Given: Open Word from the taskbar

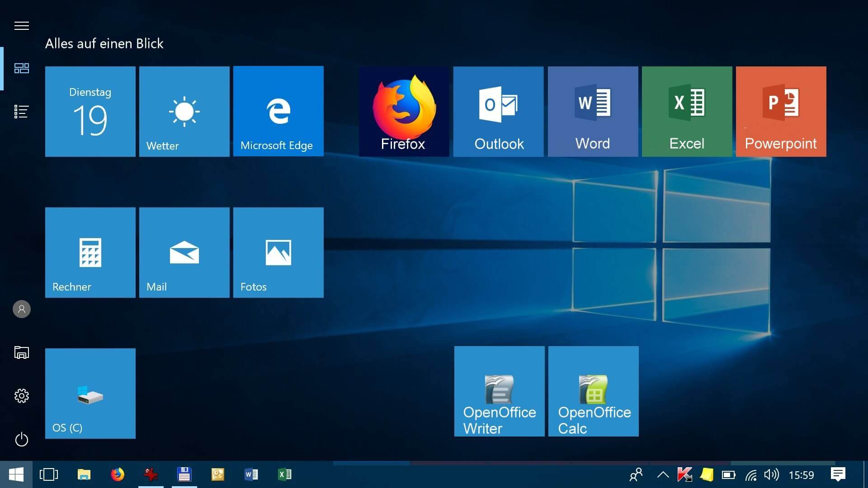Looking at the screenshot, I should pyautogui.click(x=251, y=474).
